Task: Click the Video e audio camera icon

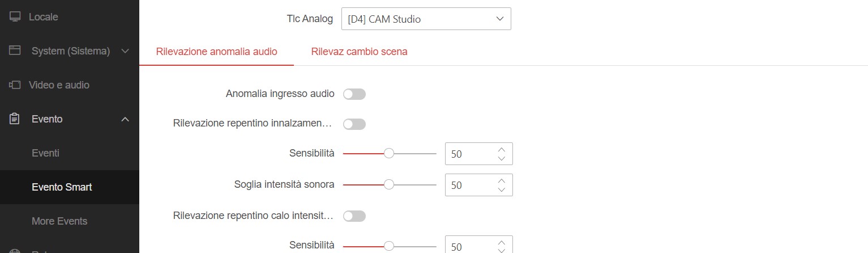Action: pos(15,85)
